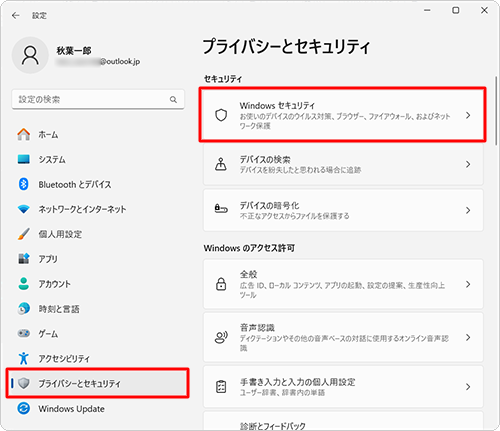Open Windows セキュリティ via its chevron
Screen dimensions: 500x431
point(468,115)
